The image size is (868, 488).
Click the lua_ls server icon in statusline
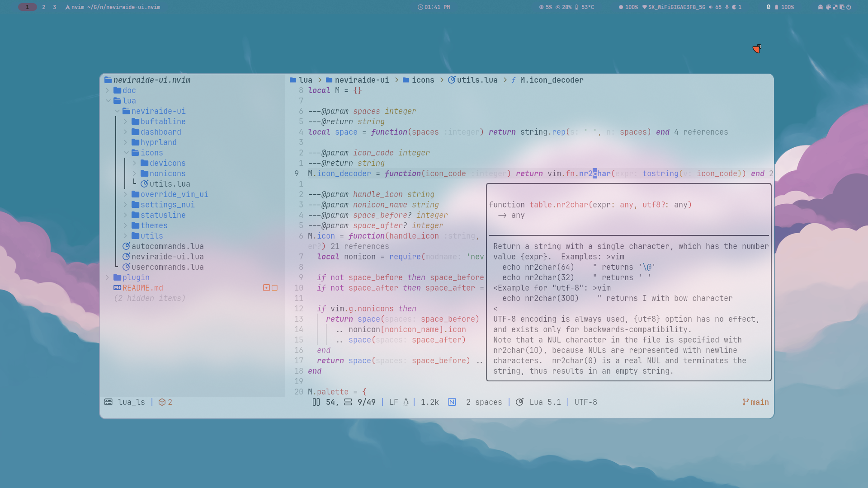[x=108, y=402]
